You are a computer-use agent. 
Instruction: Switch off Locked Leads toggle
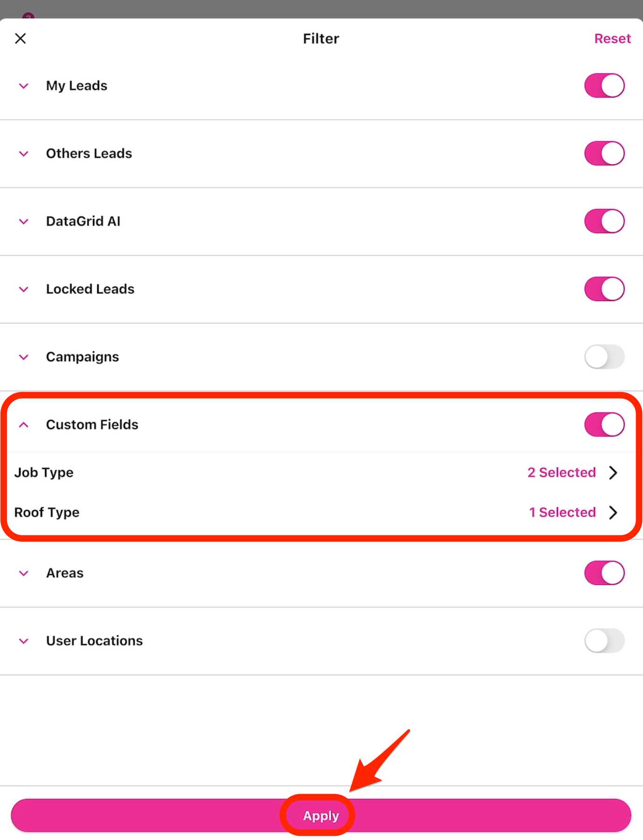pos(604,289)
